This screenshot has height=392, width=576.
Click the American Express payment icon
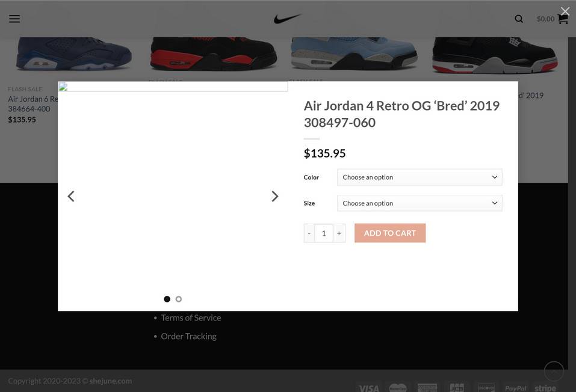(x=427, y=388)
